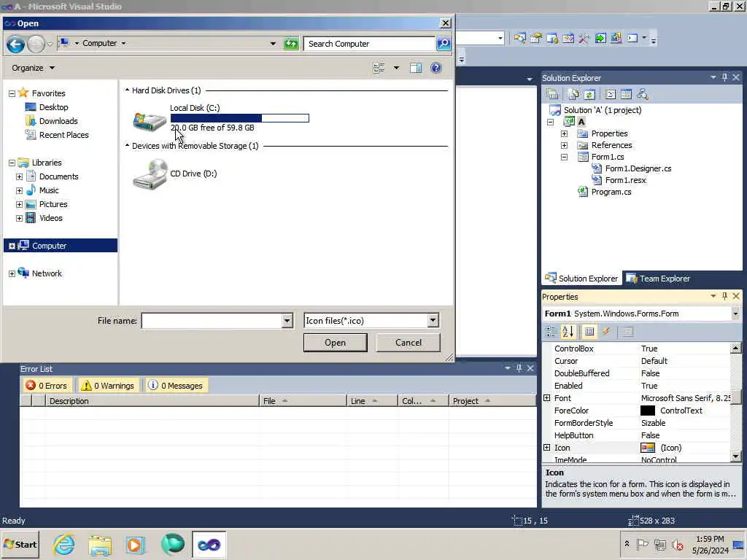Click the Visual Studio taskbar button
Image resolution: width=747 pixels, height=560 pixels.
coord(209,545)
